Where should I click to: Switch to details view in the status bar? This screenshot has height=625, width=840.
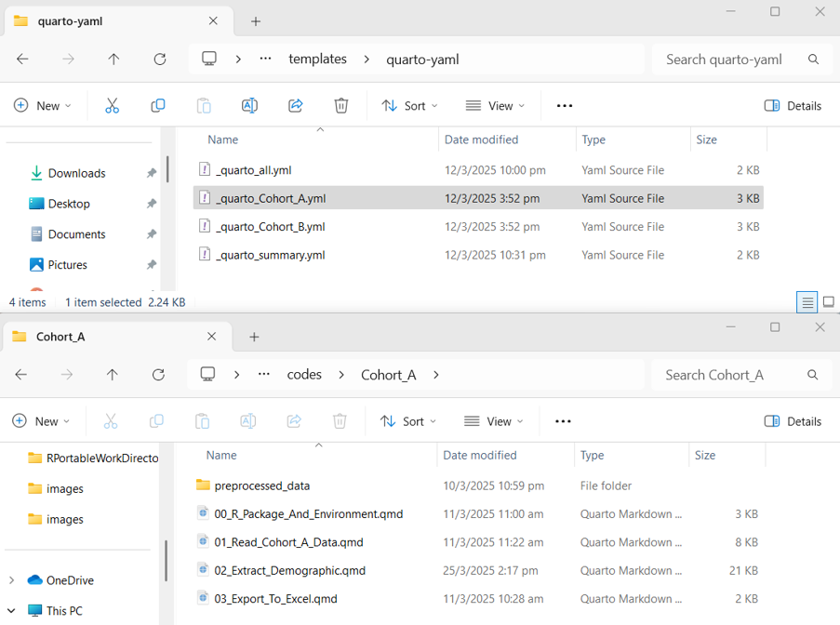click(807, 301)
